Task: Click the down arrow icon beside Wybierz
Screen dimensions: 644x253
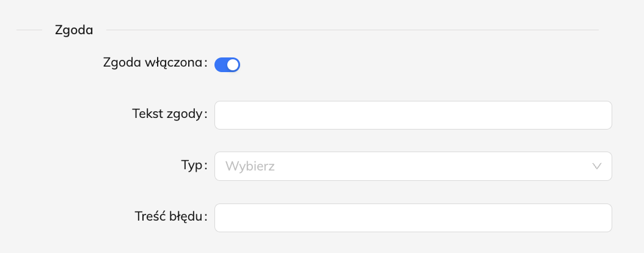Action: tap(598, 166)
